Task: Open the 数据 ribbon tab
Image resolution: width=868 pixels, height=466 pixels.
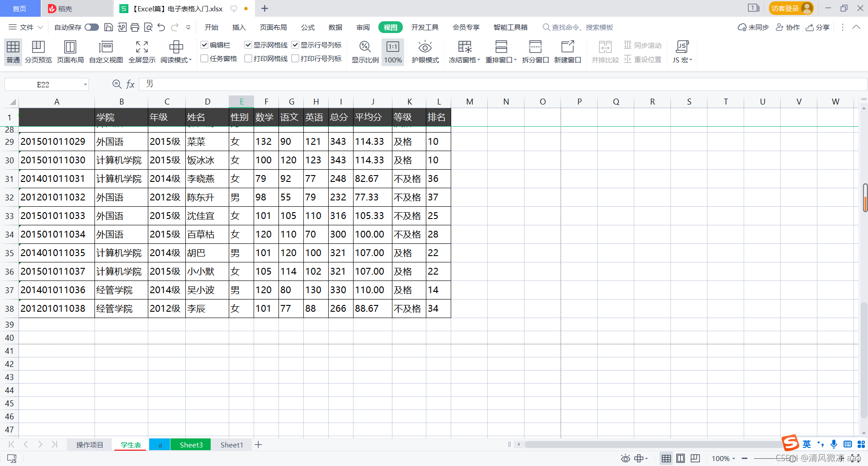Action: [x=335, y=28]
